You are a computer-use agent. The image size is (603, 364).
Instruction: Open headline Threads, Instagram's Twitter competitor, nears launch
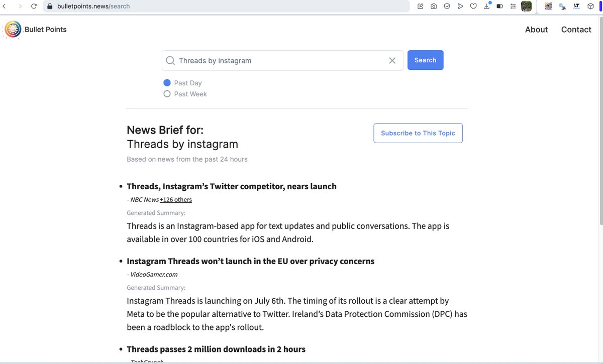pos(232,186)
